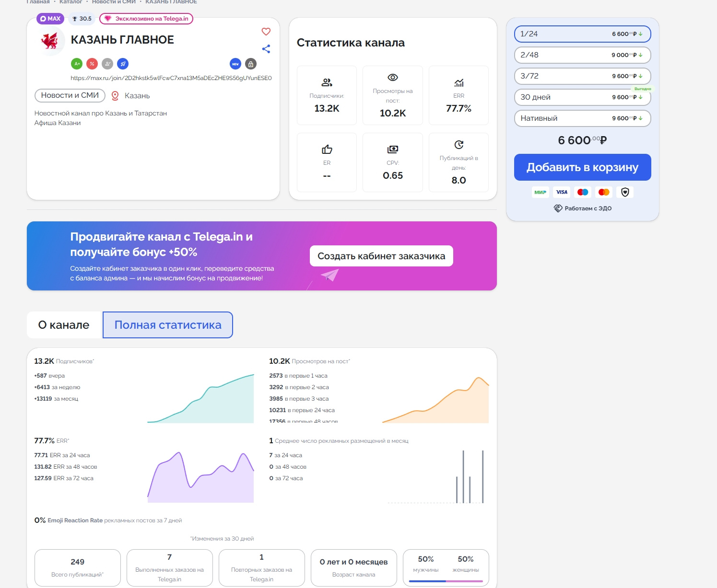Image resolution: width=717 pixels, height=588 pixels.
Task: Click the green A+ rating badge
Action: coord(77,64)
